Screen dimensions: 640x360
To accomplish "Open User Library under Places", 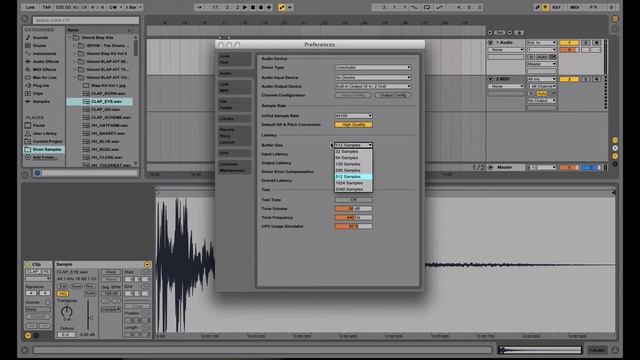I will pyautogui.click(x=44, y=133).
